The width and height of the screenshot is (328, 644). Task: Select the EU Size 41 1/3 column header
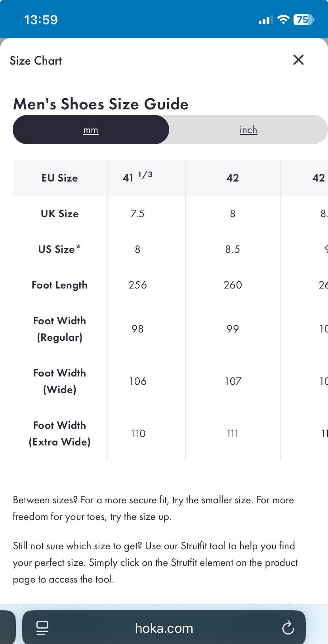tap(137, 178)
